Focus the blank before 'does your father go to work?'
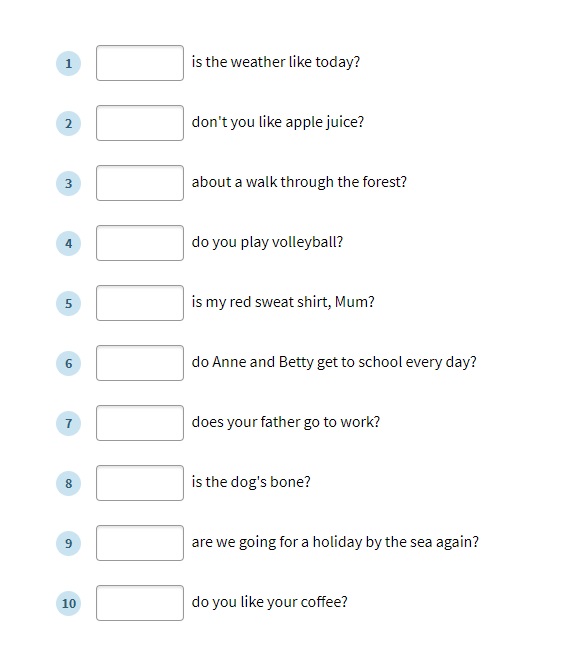The height and width of the screenshot is (650, 574). click(140, 423)
